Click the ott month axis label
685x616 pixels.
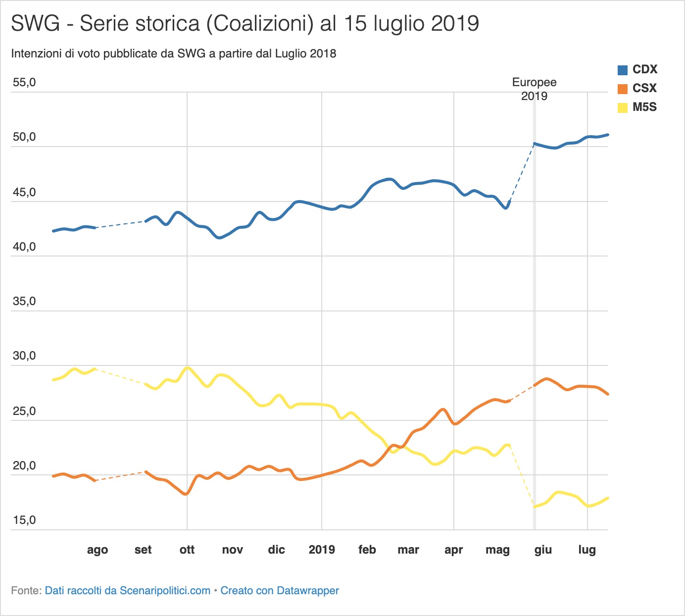coord(187,550)
